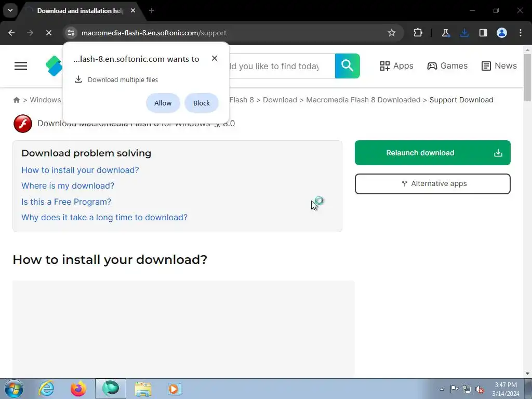This screenshot has width=532, height=399.
Task: Open Chrome three-dot menu
Action: click(521, 33)
